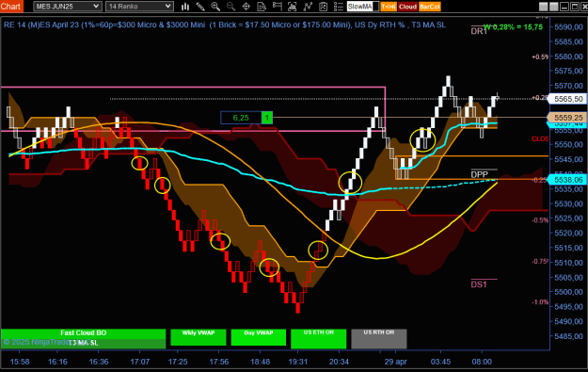Click the gray US RTH OR button

tap(379, 339)
